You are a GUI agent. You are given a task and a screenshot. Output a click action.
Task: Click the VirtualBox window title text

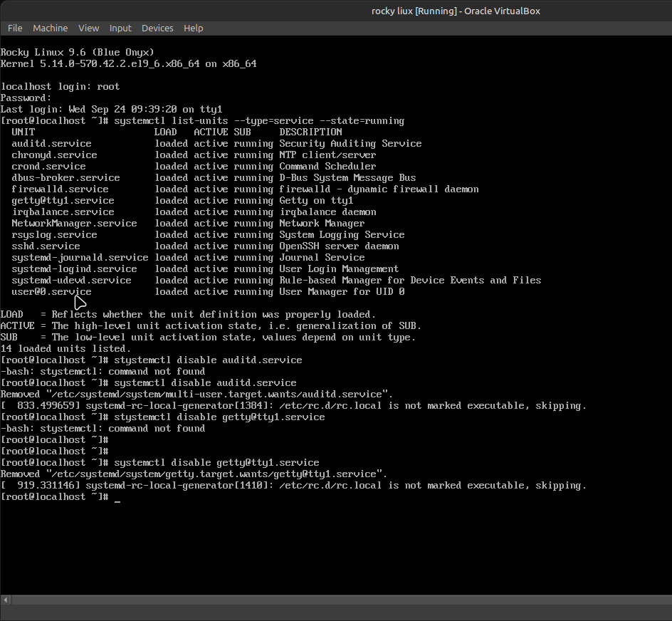tap(456, 10)
